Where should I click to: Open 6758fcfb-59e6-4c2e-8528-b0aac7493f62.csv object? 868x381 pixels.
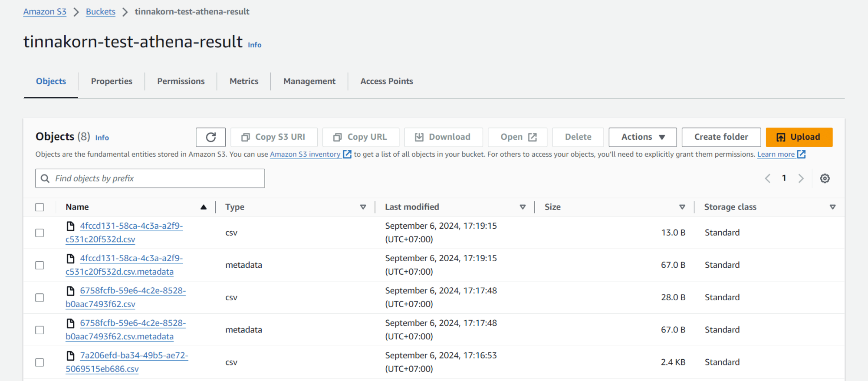click(x=126, y=297)
